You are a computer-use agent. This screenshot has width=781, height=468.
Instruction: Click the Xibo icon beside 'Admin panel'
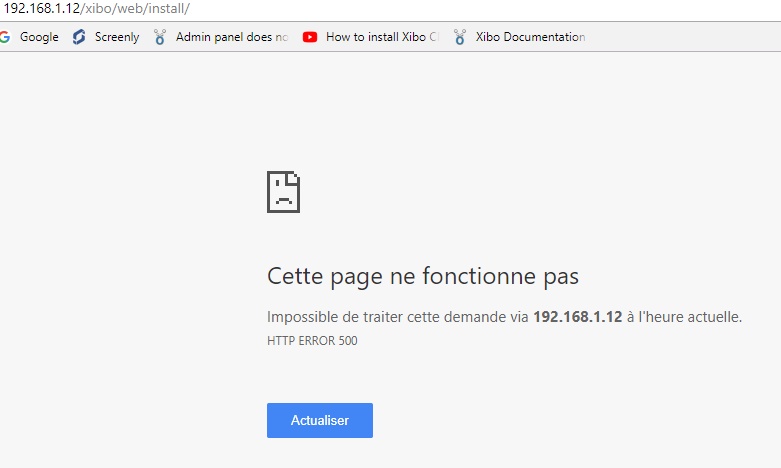(160, 37)
